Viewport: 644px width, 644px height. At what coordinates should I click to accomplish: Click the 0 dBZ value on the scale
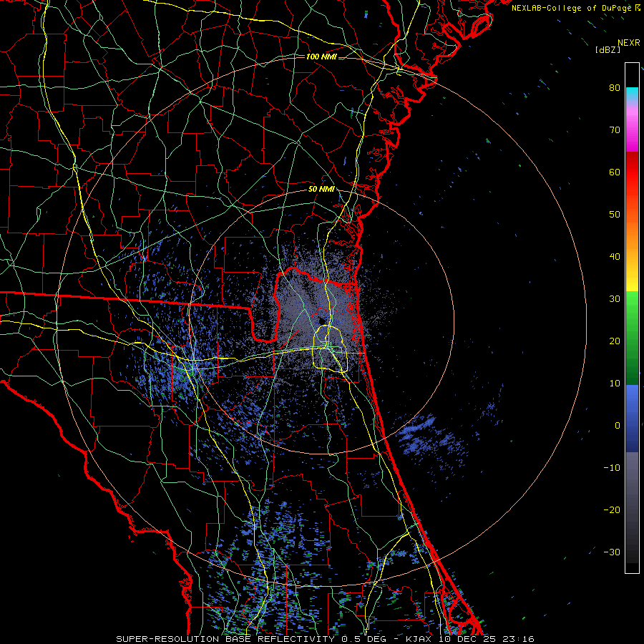618,426
